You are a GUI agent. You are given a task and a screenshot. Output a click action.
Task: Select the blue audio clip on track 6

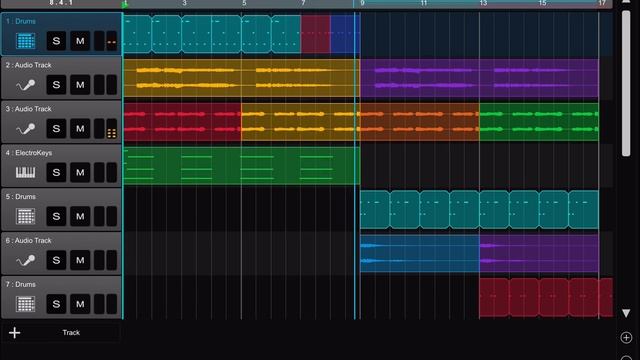[420, 253]
